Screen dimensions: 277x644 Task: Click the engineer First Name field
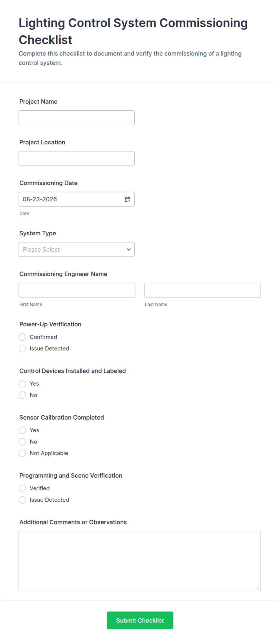pos(77,290)
